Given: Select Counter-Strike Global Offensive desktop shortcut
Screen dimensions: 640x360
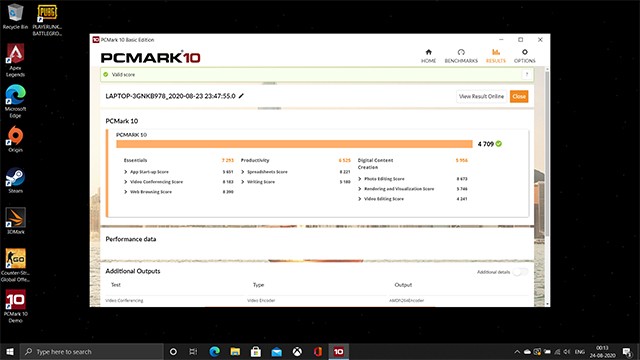Looking at the screenshot, I should click(x=16, y=265).
